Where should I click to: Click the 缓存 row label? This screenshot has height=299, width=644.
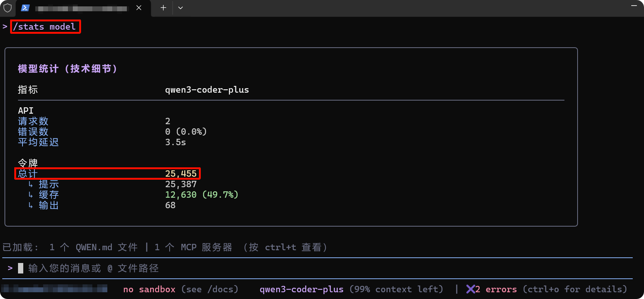pos(49,195)
